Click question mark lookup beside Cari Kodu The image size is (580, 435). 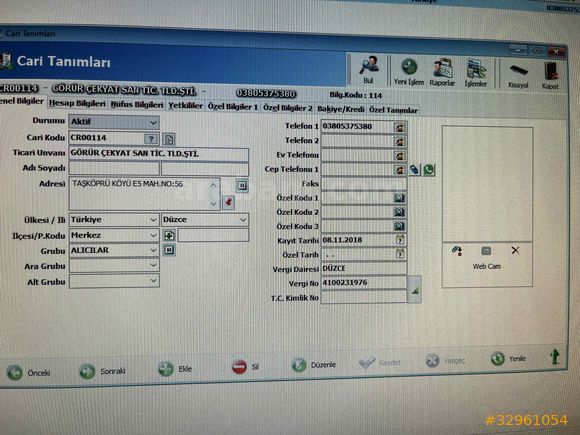click(151, 139)
